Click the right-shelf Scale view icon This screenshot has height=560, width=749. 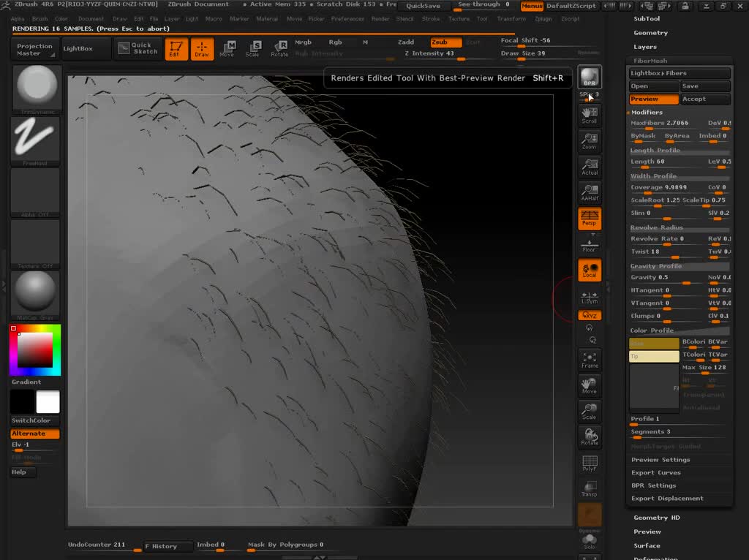[590, 412]
